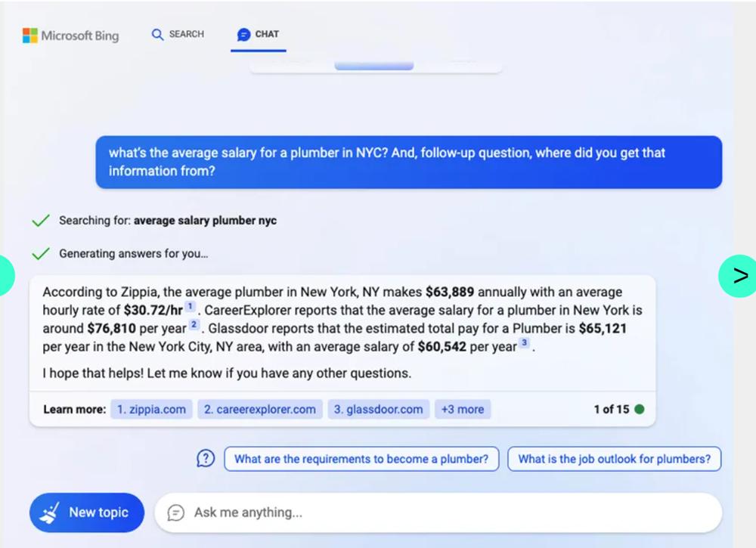
Task: Ask about requirements to become a plumber
Action: coord(361,459)
